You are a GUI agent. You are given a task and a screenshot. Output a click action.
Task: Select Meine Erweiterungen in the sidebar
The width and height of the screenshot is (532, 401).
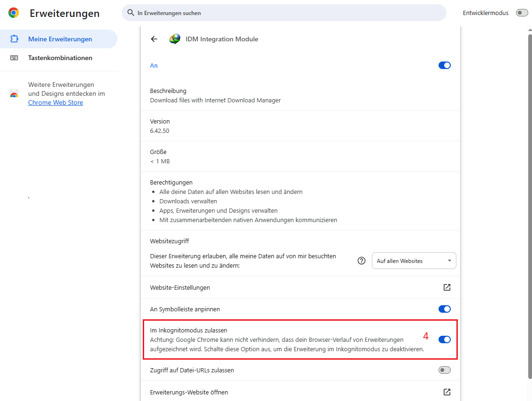click(x=60, y=39)
